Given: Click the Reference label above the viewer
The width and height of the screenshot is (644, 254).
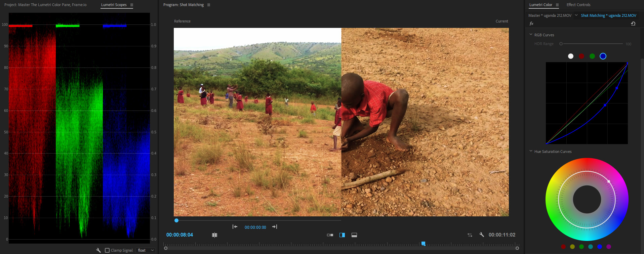Looking at the screenshot, I should pos(182,21).
